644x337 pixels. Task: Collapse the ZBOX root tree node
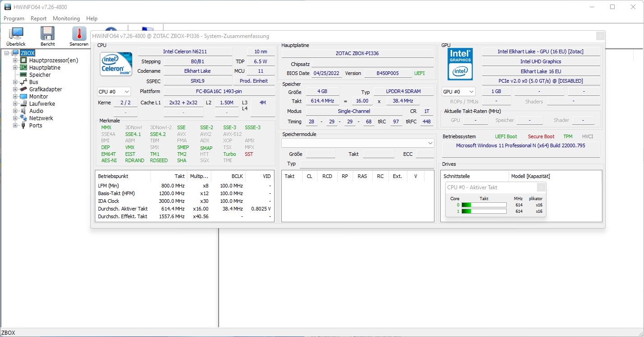coord(7,53)
